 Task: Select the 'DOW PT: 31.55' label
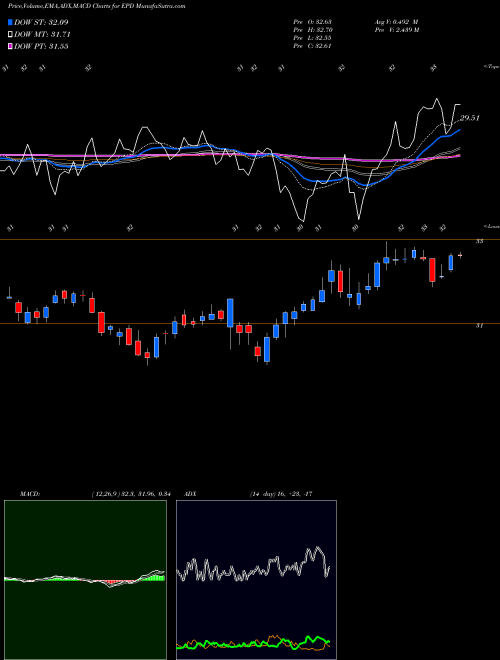pos(41,46)
